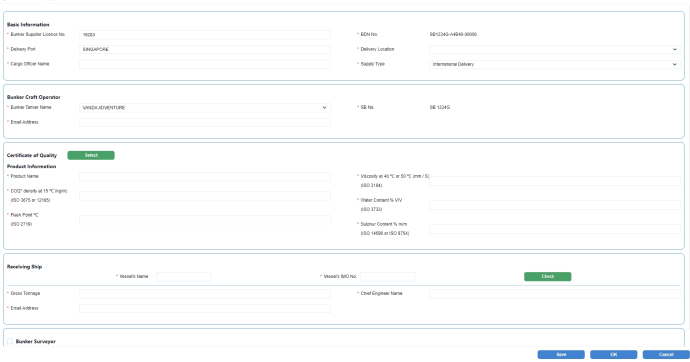
Task: Focus the Bunker Supplier Licence No. field
Action: click(x=205, y=34)
